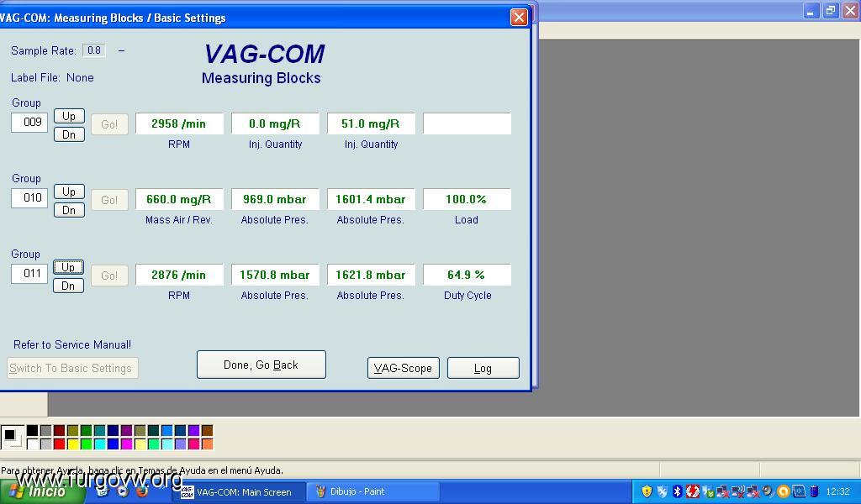Click the 0.0 mg/R Inj. Quantity value

coord(275,123)
